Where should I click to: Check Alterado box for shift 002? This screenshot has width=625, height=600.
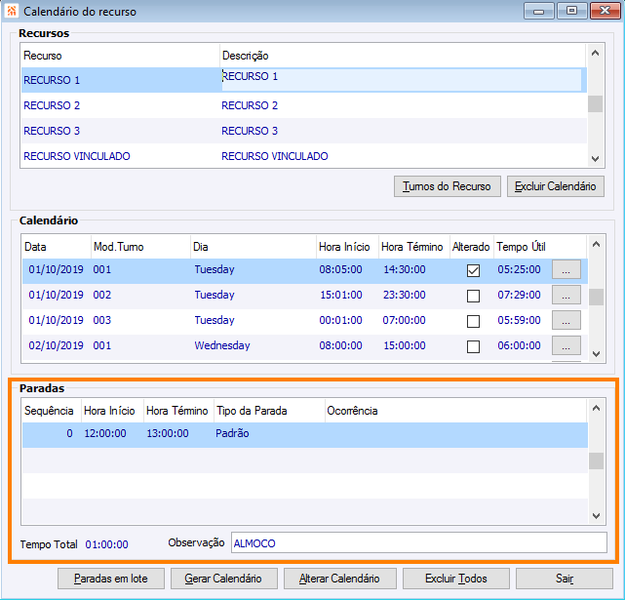[x=473, y=295]
